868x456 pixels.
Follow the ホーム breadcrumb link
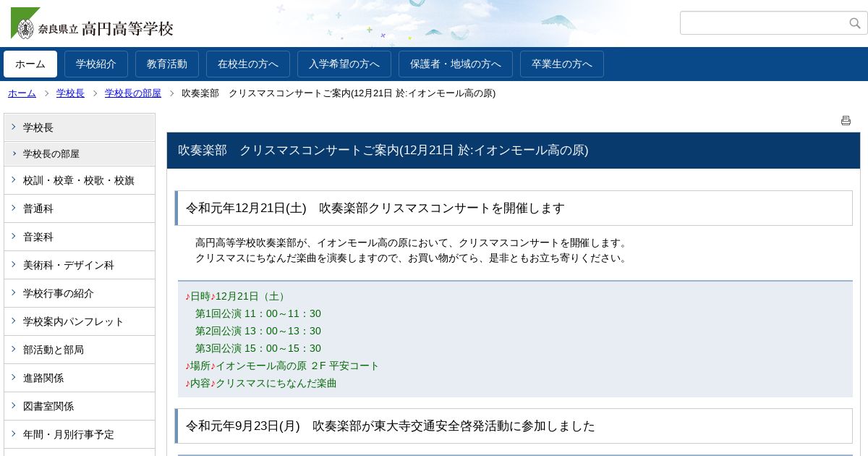[22, 93]
